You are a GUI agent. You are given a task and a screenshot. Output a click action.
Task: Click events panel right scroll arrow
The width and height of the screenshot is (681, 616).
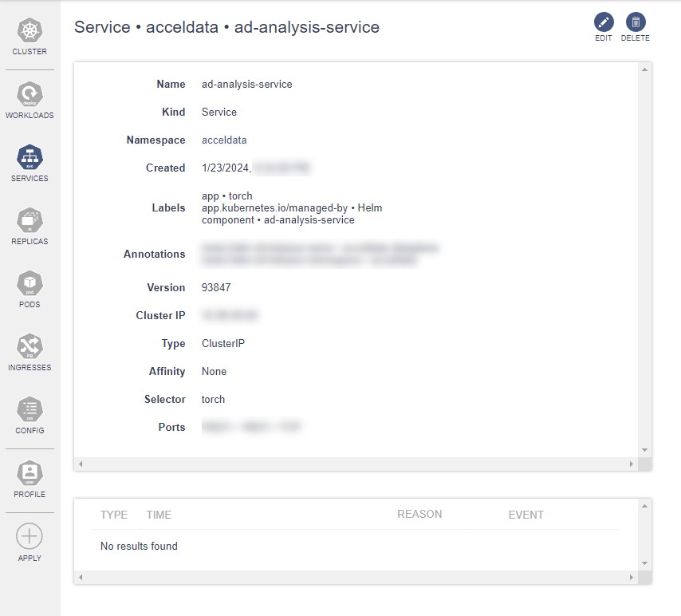(631, 578)
